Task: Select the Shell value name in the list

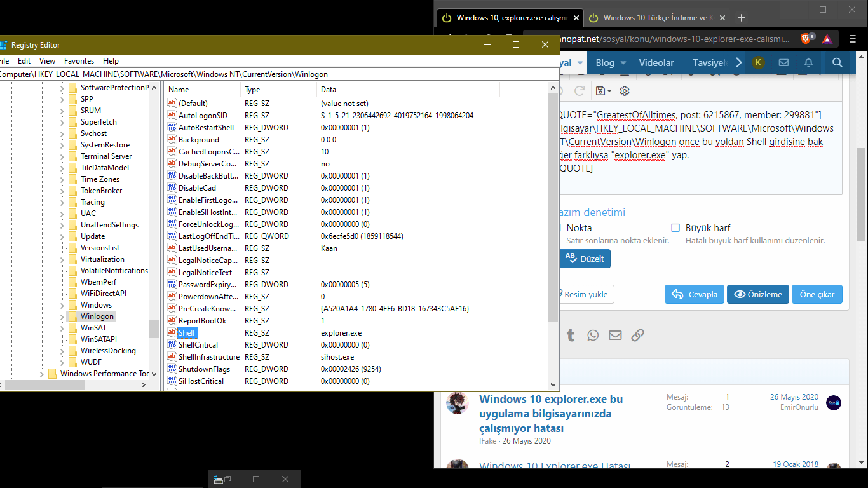Action: [x=187, y=332]
